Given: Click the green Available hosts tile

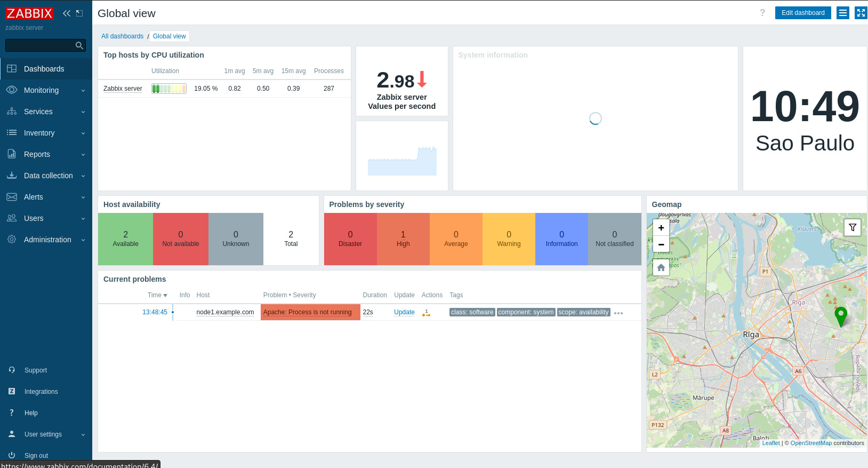Looking at the screenshot, I should pyautogui.click(x=125, y=239).
